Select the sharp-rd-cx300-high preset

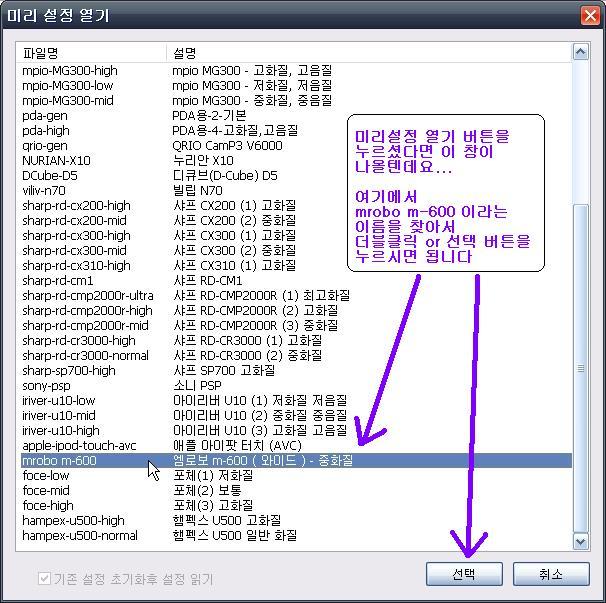click(296, 235)
